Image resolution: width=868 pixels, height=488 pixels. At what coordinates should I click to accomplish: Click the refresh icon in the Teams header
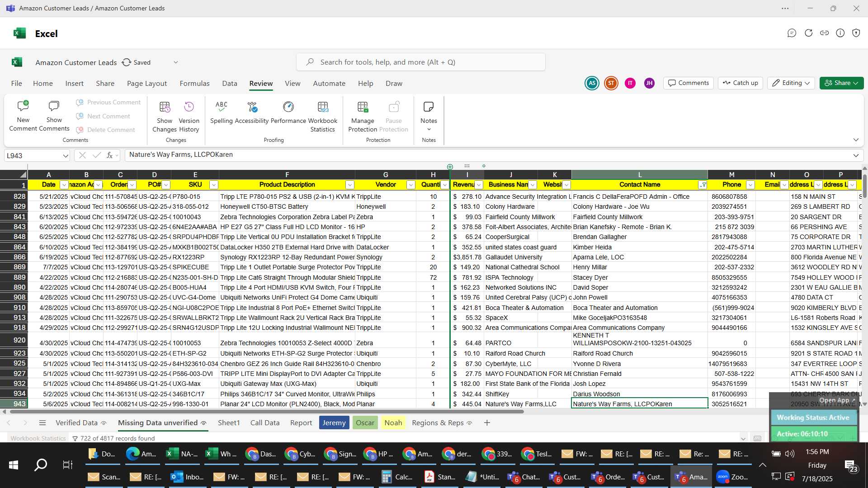click(x=809, y=33)
